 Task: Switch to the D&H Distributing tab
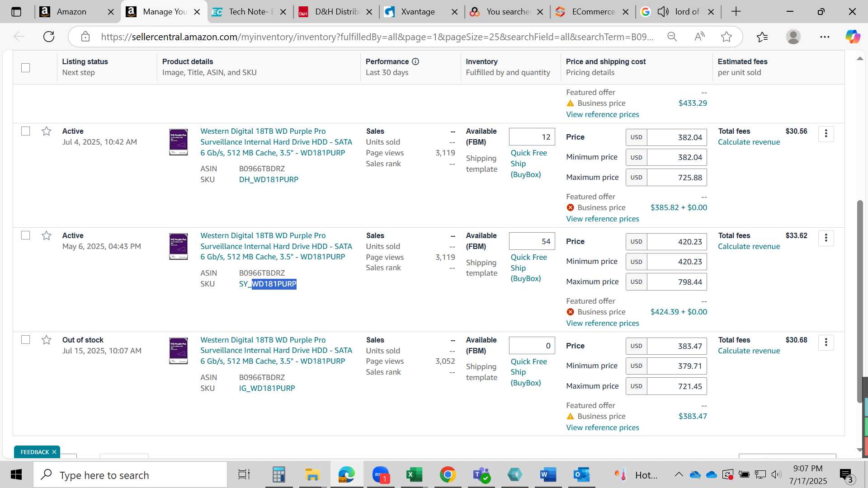(x=336, y=12)
